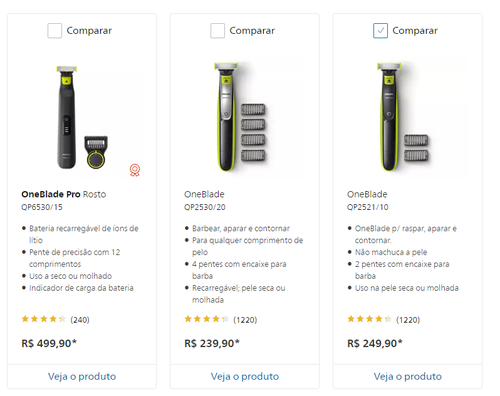Screen dimensions: 500x396
Task: Click the red award badge icon
Action: pos(135,170)
